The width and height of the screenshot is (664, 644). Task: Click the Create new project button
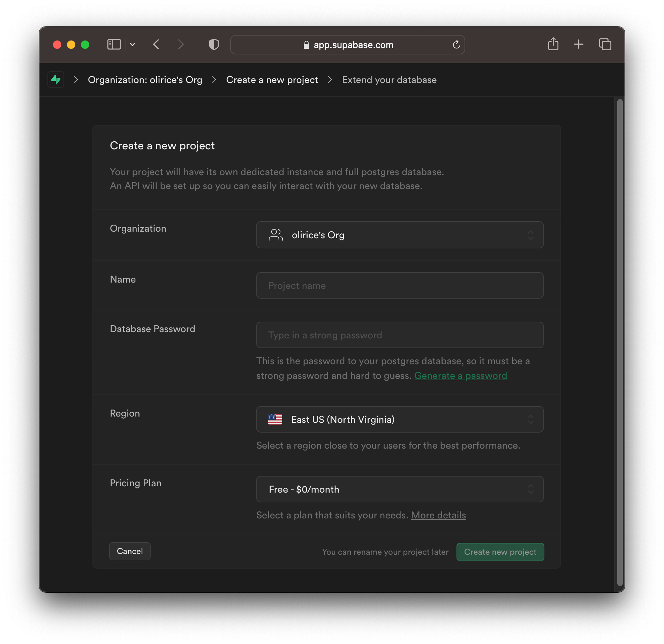pyautogui.click(x=500, y=552)
